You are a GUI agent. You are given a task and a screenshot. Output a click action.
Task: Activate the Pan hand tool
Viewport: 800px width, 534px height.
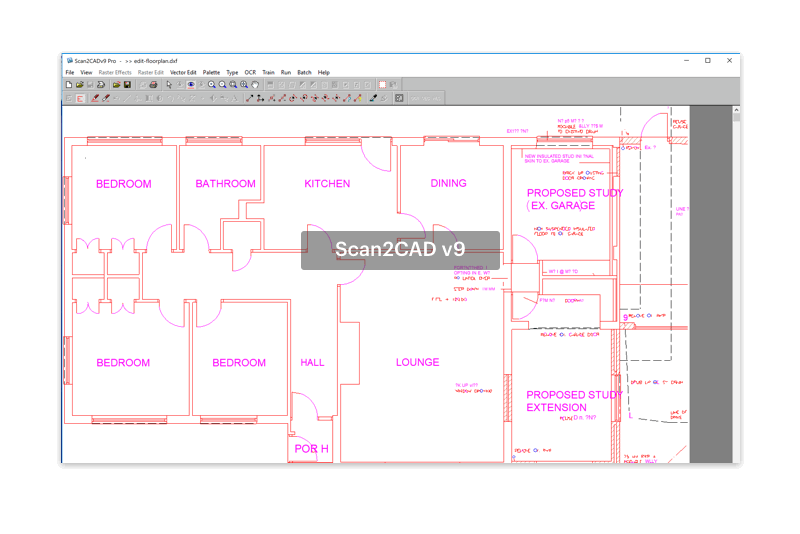point(255,85)
